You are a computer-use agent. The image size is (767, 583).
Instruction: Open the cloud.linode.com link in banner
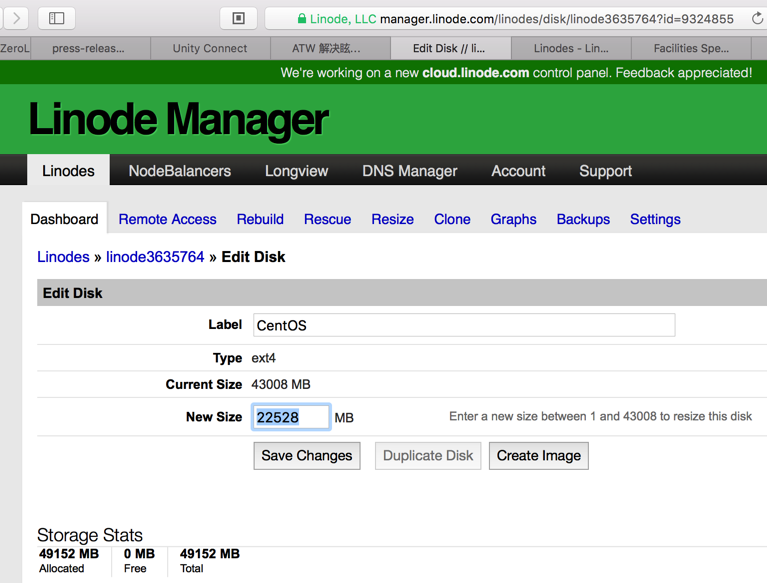(475, 73)
